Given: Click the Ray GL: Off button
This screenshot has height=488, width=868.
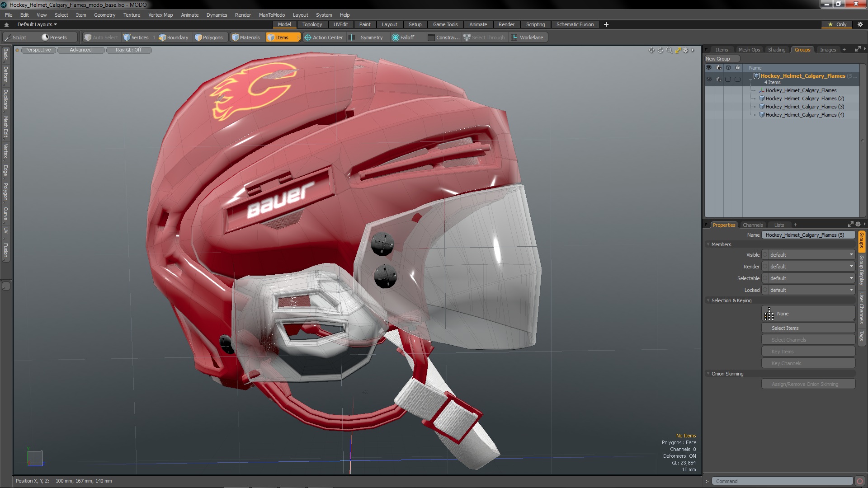Looking at the screenshot, I should point(128,50).
